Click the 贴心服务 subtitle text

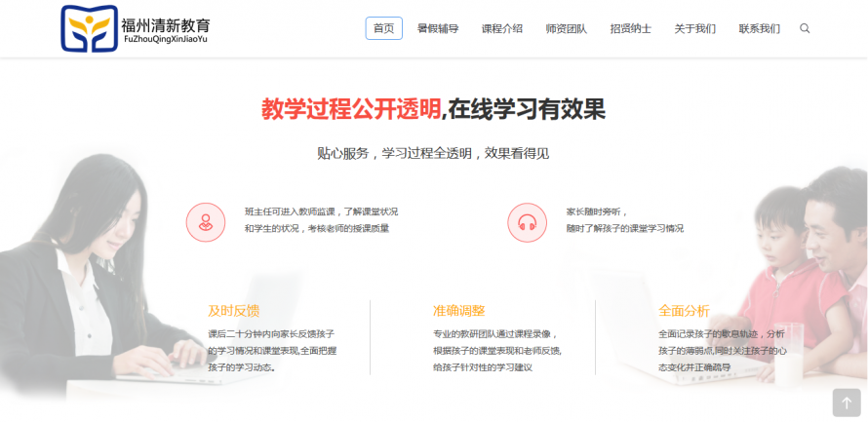pyautogui.click(x=433, y=153)
